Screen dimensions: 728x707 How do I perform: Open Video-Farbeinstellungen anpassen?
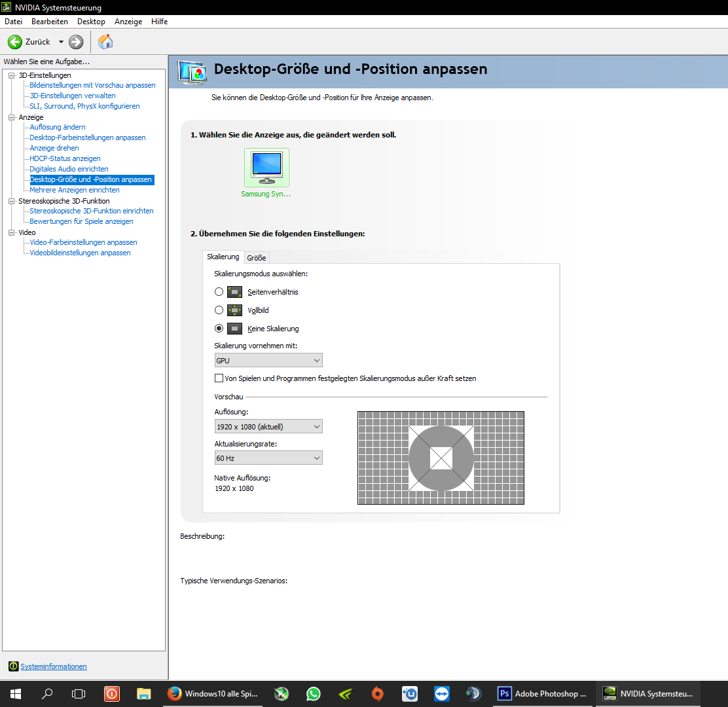click(x=84, y=242)
